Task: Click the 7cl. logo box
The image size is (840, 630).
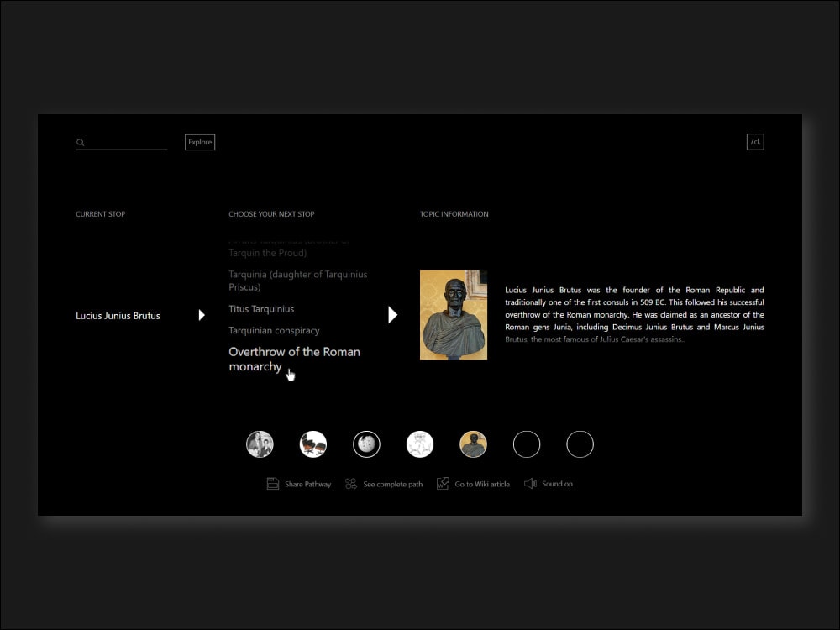Action: coord(755,142)
